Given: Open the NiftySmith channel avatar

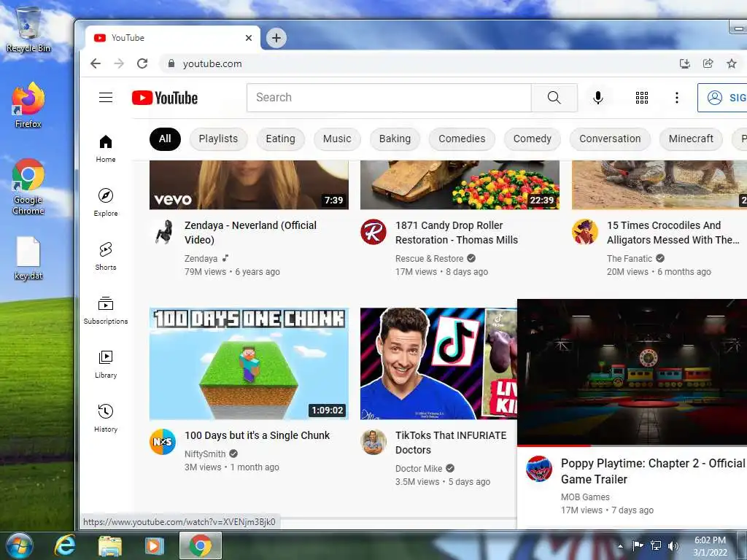Looking at the screenshot, I should coord(163,442).
